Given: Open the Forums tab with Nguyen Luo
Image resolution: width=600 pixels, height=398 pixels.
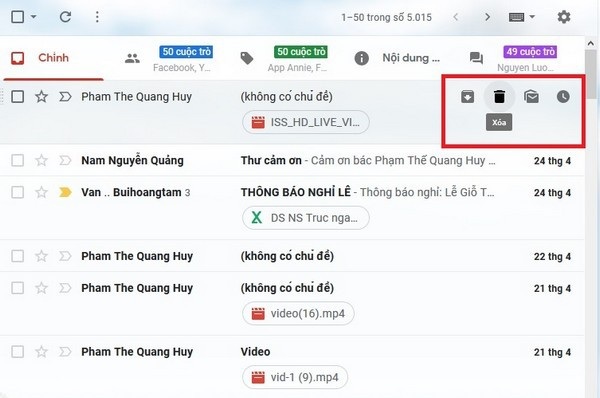Looking at the screenshot, I should (513, 58).
